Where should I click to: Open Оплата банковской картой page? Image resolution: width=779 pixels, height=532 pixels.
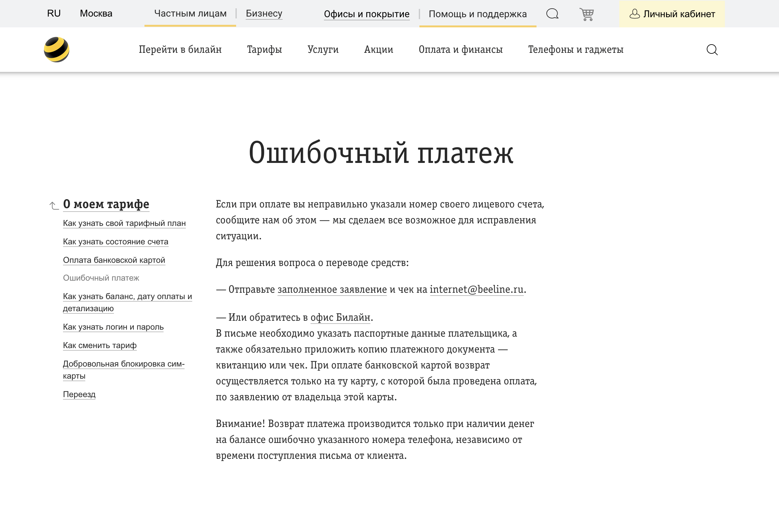[x=114, y=260]
